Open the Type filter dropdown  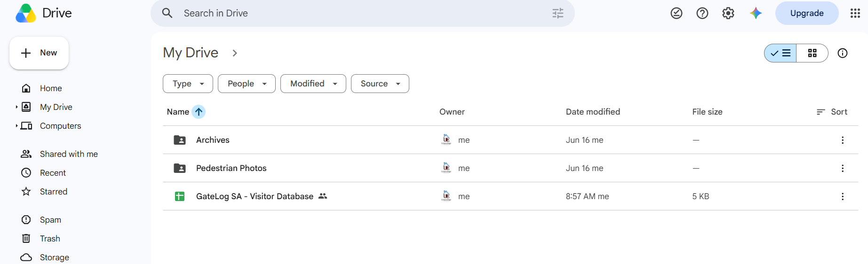188,84
